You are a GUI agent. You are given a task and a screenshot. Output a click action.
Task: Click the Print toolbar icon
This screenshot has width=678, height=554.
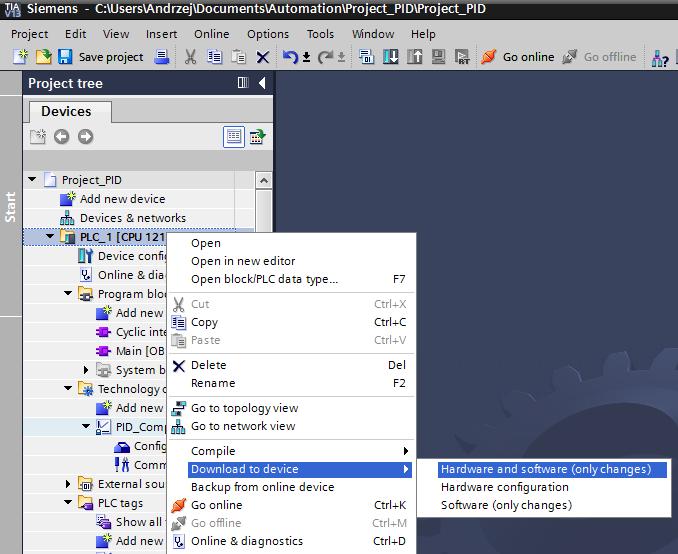(x=162, y=57)
